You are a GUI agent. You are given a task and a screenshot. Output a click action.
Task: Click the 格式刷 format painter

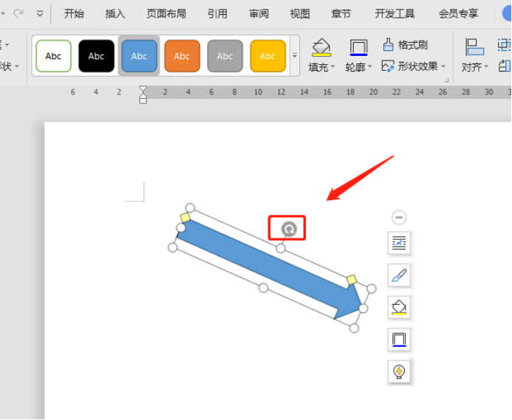(405, 45)
